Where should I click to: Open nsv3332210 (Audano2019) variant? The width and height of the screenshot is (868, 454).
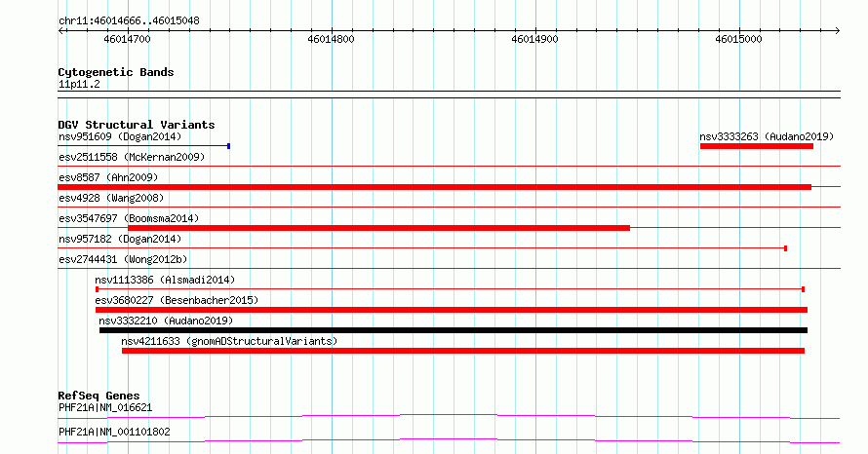[166, 321]
